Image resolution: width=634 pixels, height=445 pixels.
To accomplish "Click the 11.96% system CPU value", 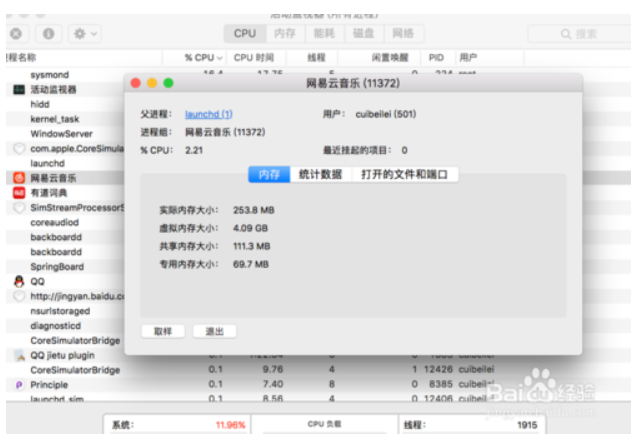I will pos(230,425).
